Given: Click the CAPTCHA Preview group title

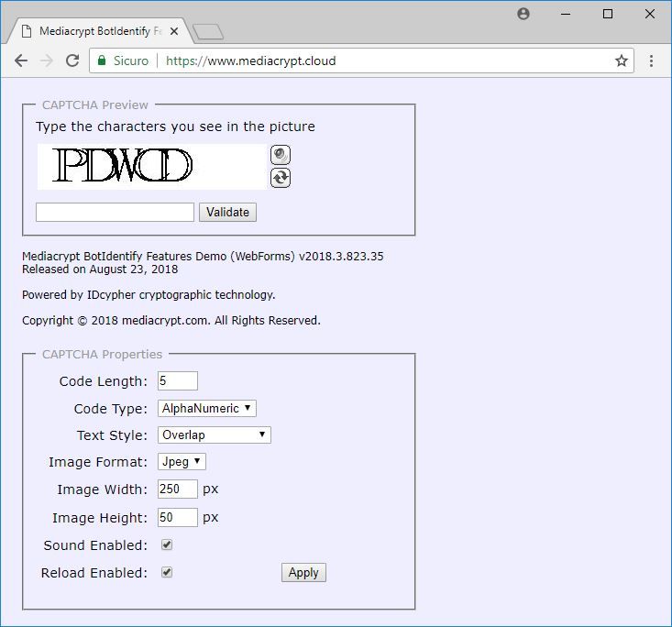Looking at the screenshot, I should (95, 105).
